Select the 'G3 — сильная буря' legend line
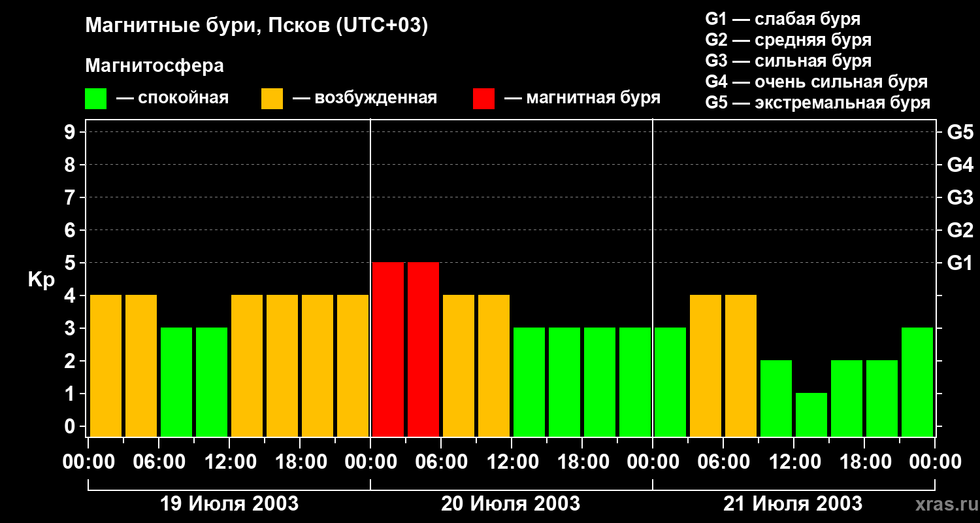Image resolution: width=980 pixels, height=523 pixels. click(x=788, y=61)
